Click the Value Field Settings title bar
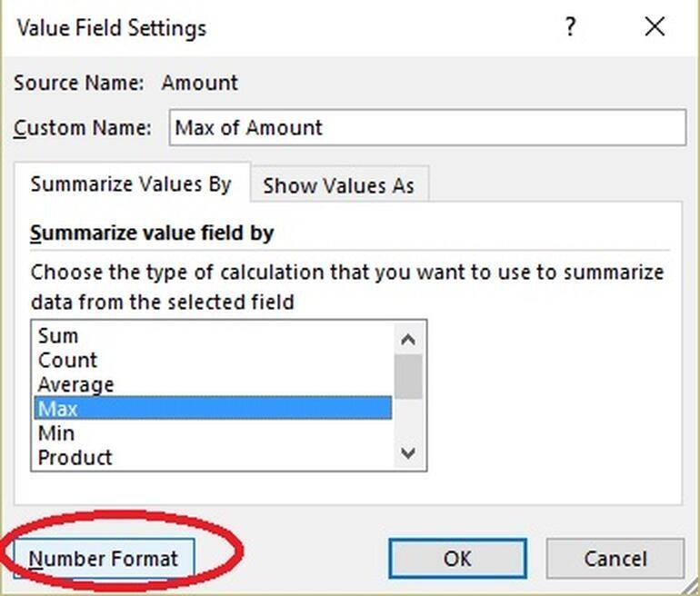Image resolution: width=700 pixels, height=596 pixels. tap(273, 27)
